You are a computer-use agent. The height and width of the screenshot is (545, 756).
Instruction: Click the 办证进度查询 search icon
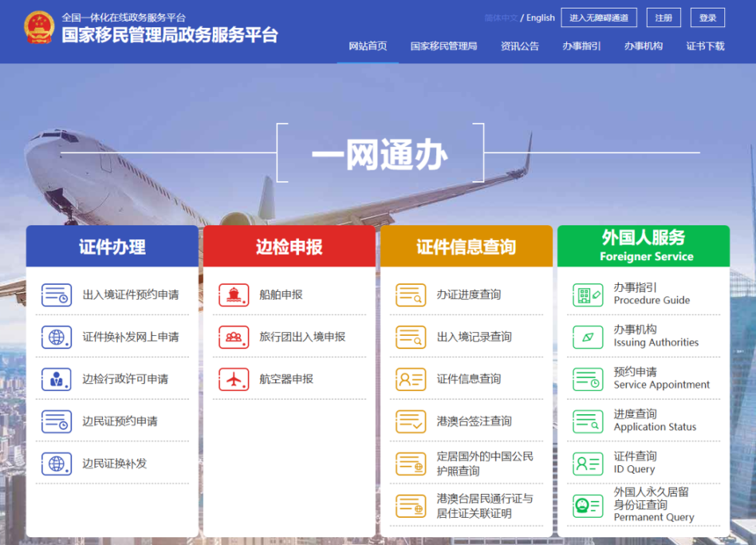[x=411, y=294]
